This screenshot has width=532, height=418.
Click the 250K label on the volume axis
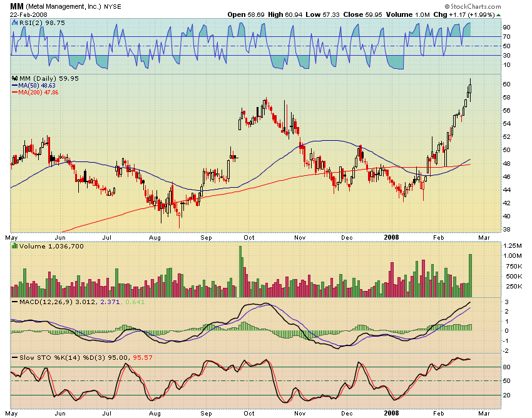pyautogui.click(x=514, y=287)
